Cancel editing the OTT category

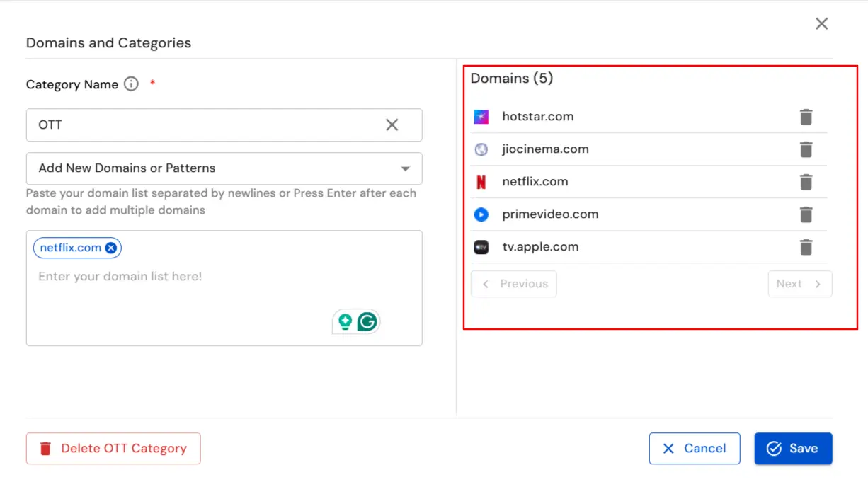click(x=695, y=448)
